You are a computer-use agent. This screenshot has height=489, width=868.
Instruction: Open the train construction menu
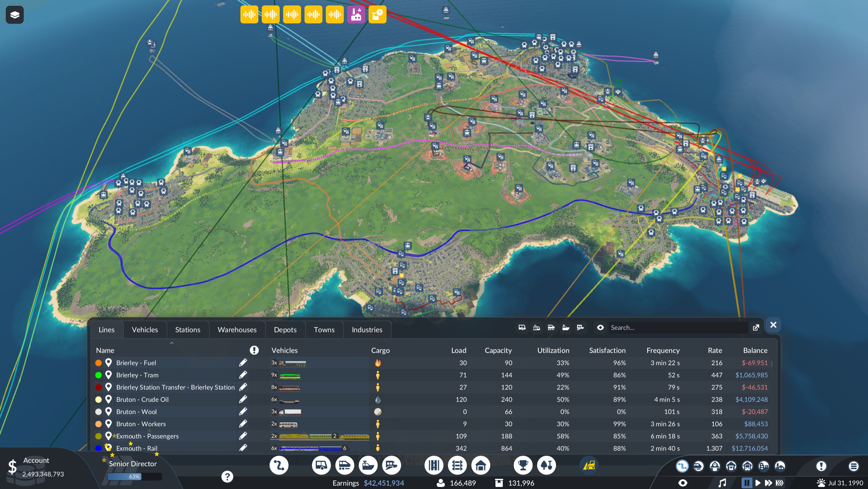pyautogui.click(x=344, y=465)
